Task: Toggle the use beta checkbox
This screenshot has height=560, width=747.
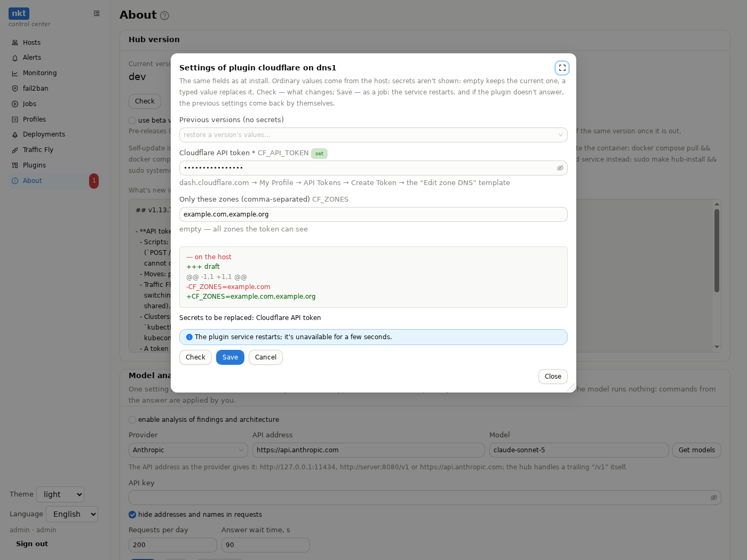Action: pyautogui.click(x=132, y=121)
